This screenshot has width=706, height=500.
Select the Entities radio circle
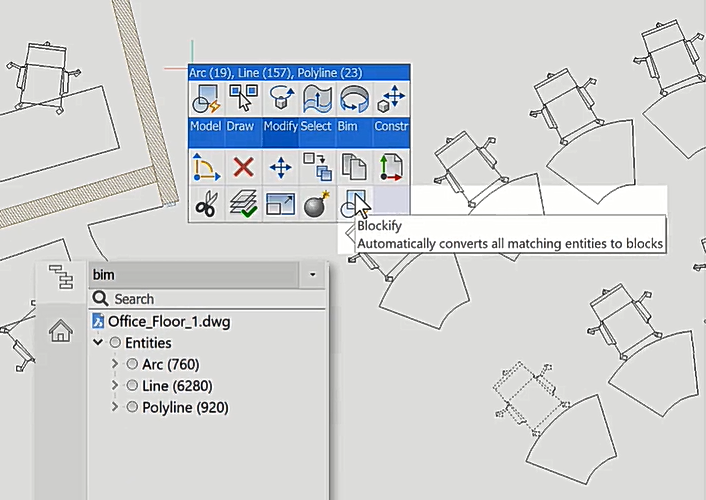[x=115, y=342]
